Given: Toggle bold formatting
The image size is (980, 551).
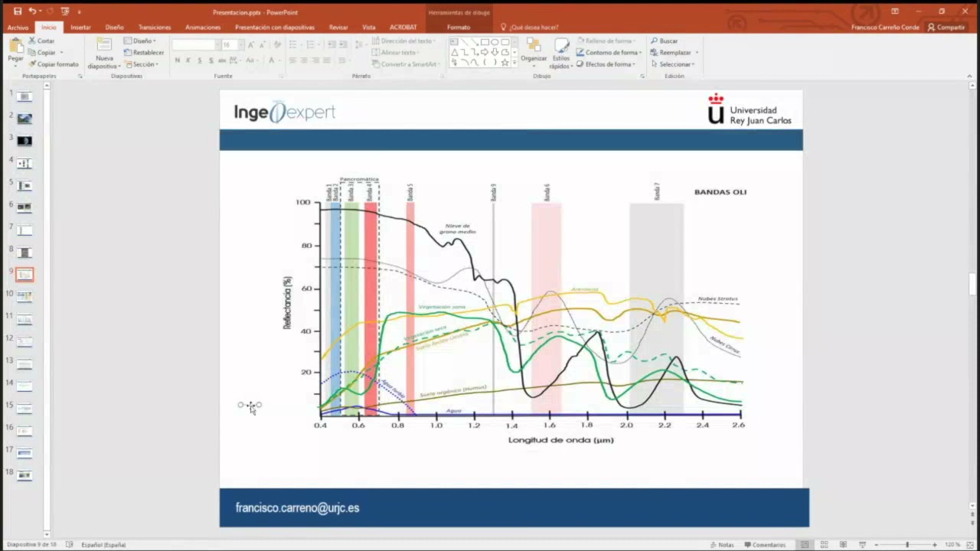Looking at the screenshot, I should pos(178,60).
